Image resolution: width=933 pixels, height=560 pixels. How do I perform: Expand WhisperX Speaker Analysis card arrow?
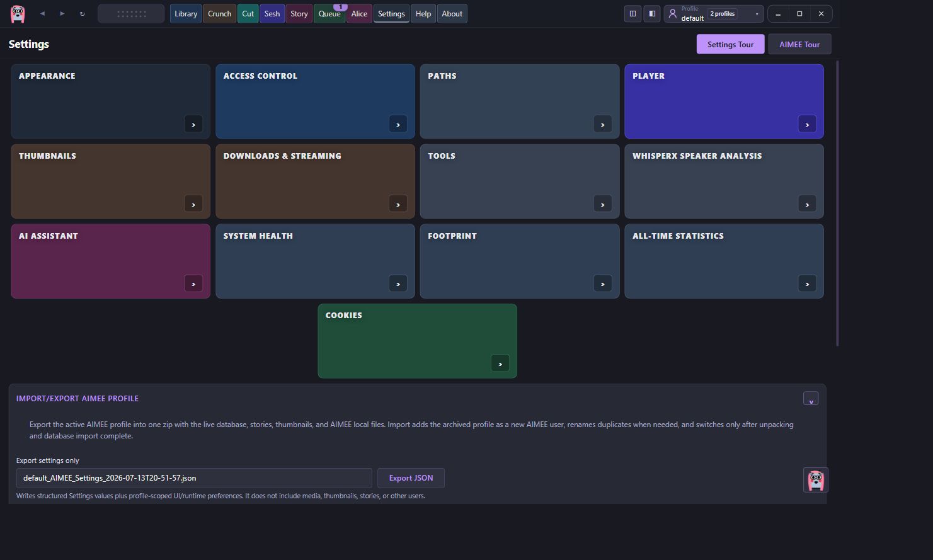[808, 204]
